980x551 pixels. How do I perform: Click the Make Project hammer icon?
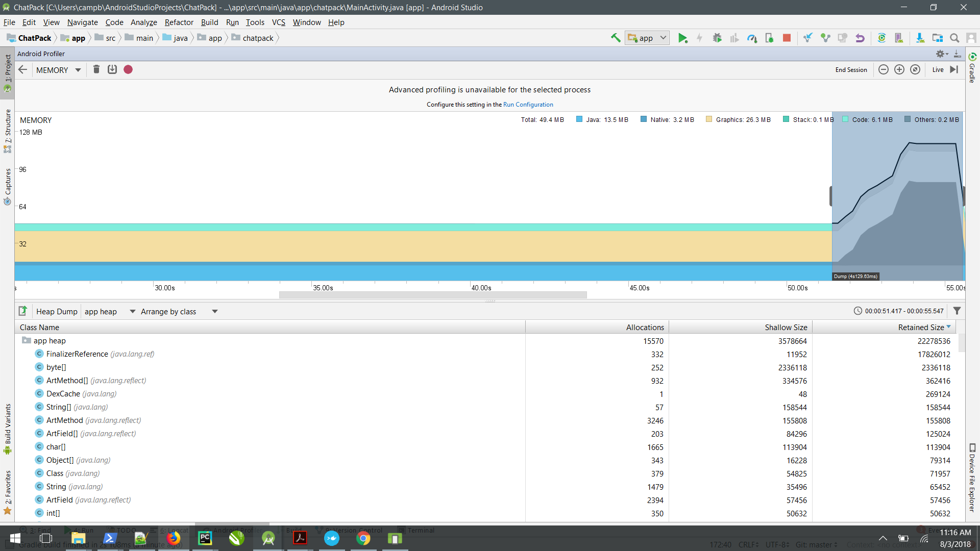coord(616,38)
